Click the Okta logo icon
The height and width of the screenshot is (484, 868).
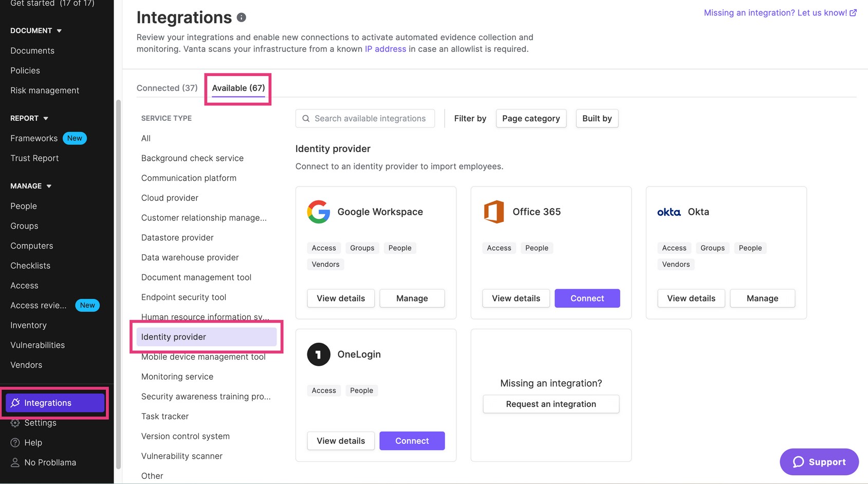coord(669,212)
